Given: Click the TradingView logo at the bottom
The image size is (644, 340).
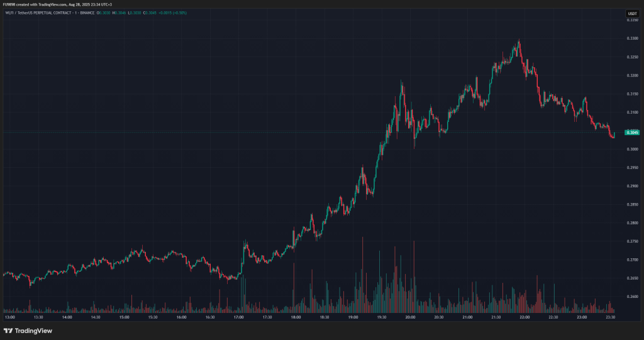Looking at the screenshot, I should tap(28, 331).
